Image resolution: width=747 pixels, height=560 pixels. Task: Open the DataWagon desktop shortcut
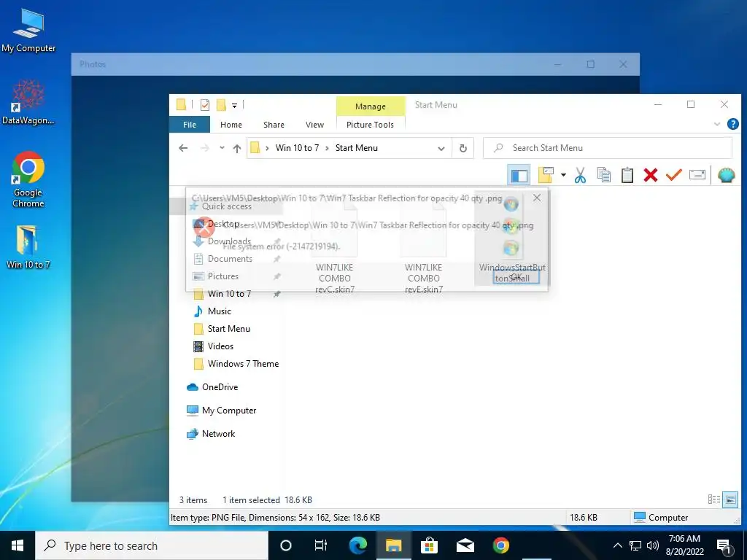(28, 102)
